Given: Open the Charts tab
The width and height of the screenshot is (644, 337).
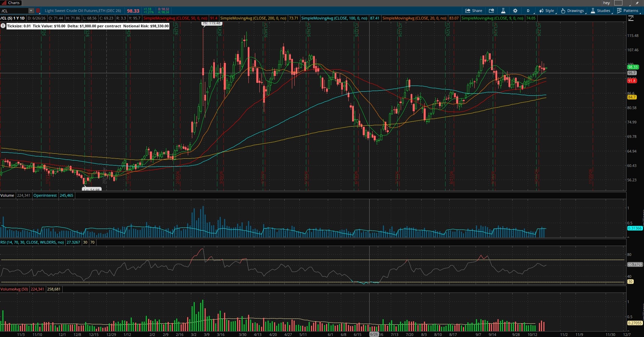Looking at the screenshot, I should click(11, 3).
